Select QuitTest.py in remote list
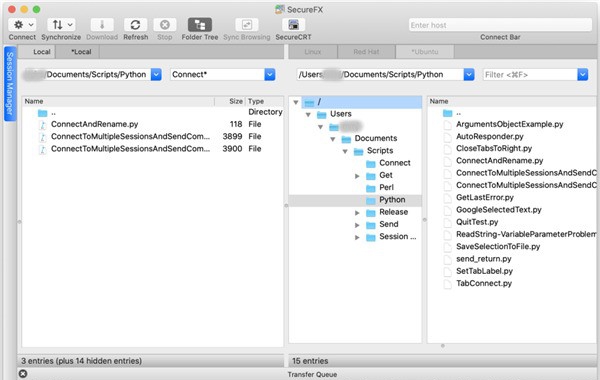 [x=477, y=222]
